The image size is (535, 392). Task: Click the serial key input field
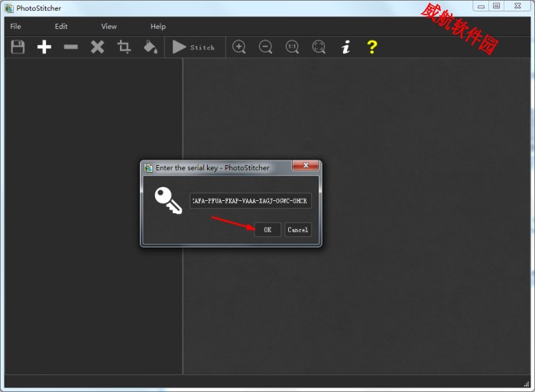(251, 201)
